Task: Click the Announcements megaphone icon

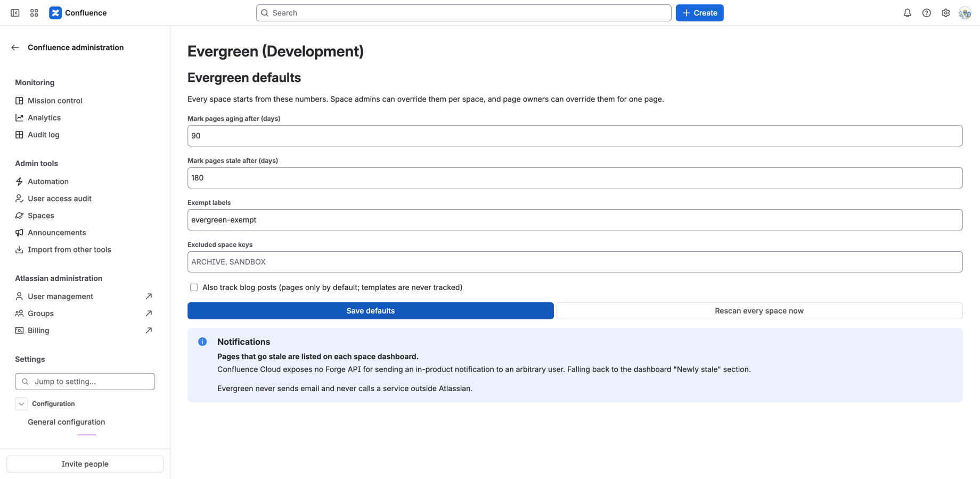Action: point(19,233)
